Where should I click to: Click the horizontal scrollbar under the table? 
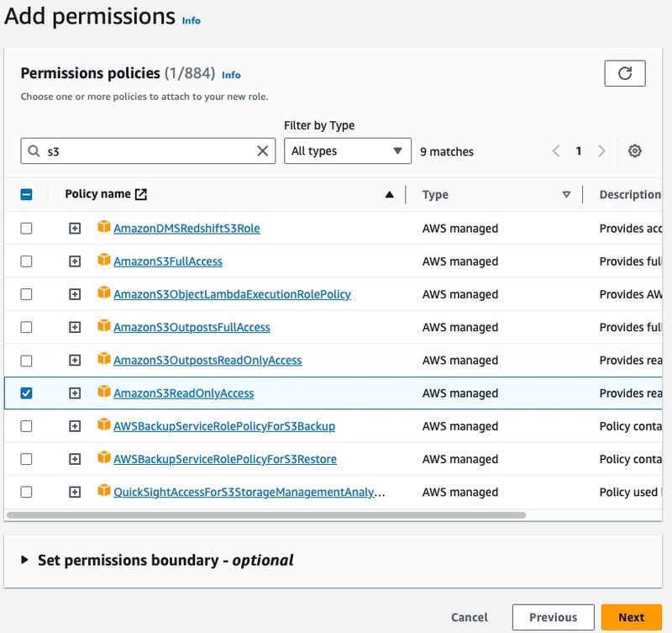click(266, 514)
